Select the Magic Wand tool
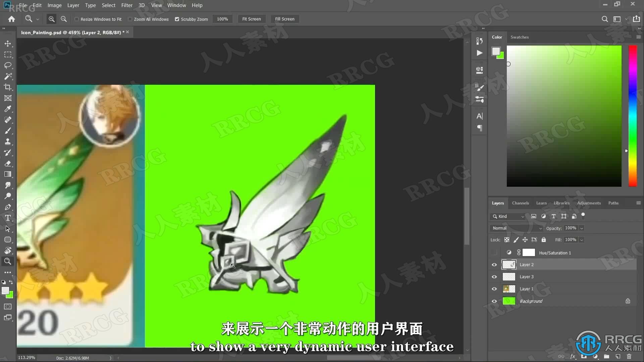 click(x=8, y=76)
